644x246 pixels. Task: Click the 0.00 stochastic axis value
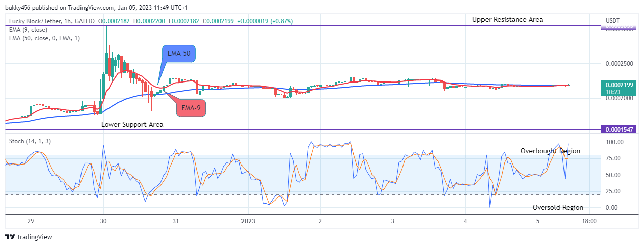pos(612,207)
